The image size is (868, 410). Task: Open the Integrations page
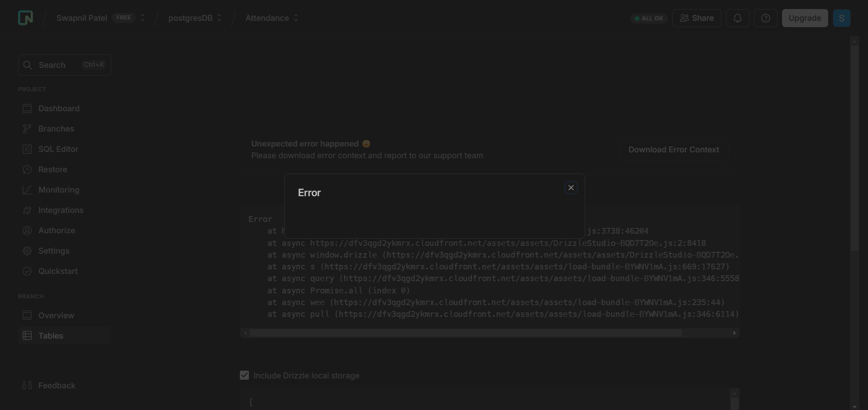coord(61,210)
